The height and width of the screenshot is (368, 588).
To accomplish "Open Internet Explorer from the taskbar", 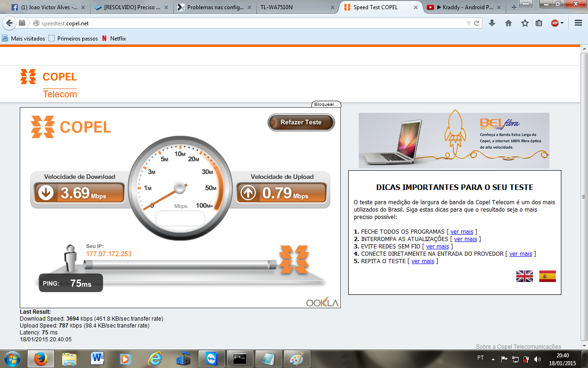I will (x=155, y=359).
